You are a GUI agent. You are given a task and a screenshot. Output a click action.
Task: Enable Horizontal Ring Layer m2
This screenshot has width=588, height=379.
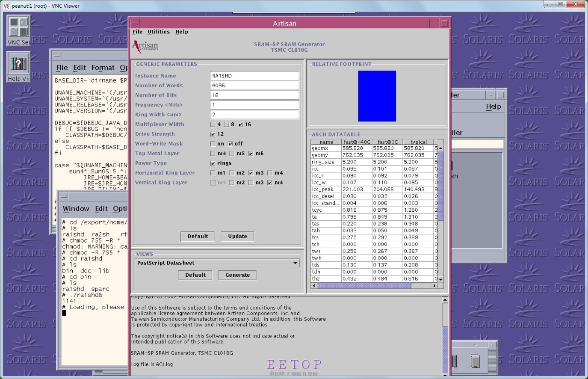pyautogui.click(x=232, y=173)
